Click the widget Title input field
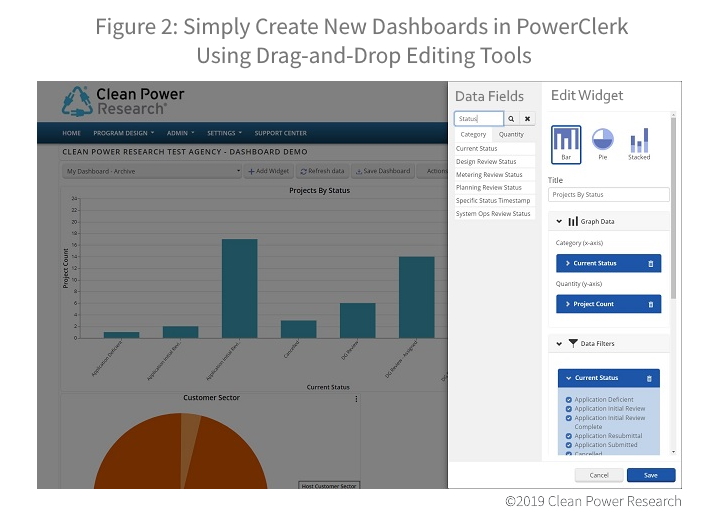 608,195
